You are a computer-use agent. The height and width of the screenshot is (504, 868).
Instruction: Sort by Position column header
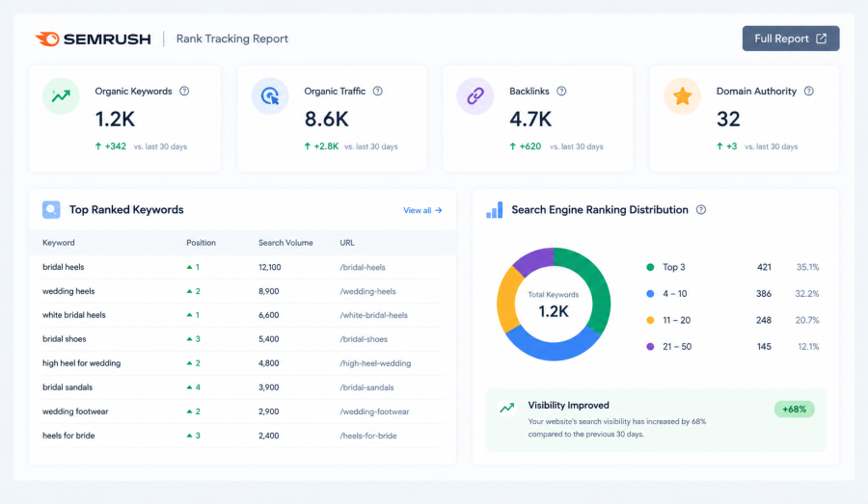[201, 243]
